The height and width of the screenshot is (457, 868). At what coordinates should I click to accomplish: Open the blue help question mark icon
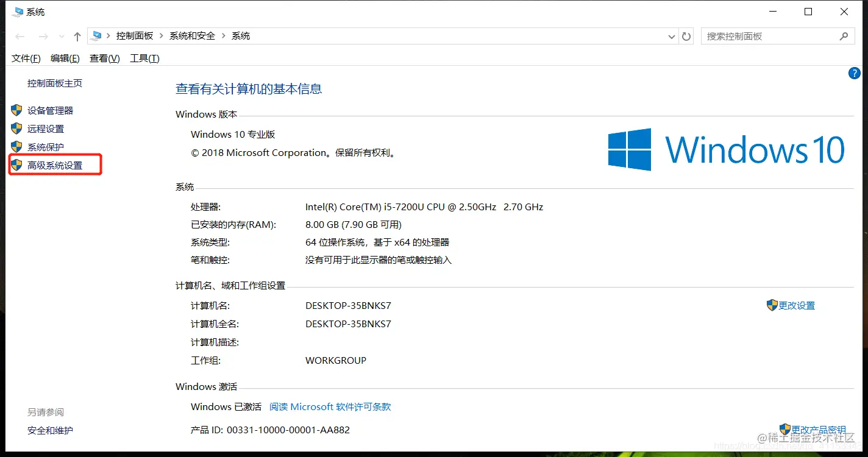854,74
